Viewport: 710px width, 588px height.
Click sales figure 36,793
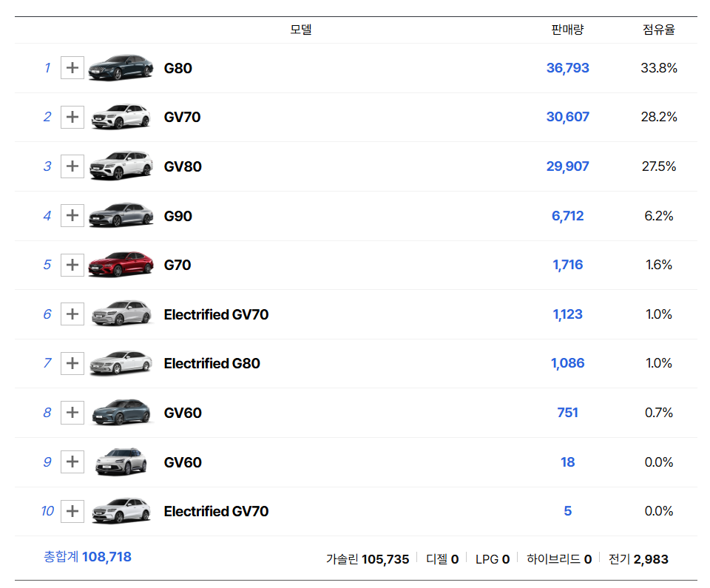pos(568,68)
